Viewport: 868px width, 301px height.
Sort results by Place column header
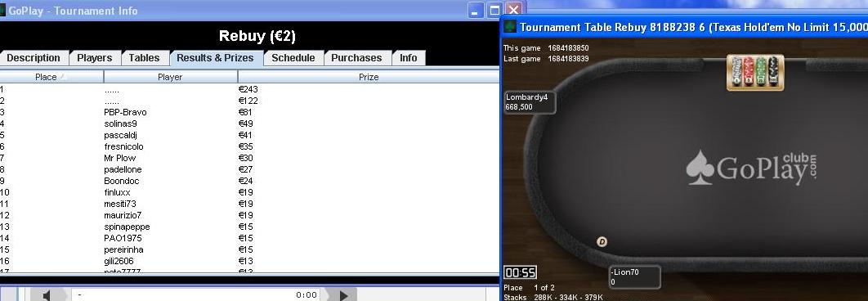tap(51, 77)
